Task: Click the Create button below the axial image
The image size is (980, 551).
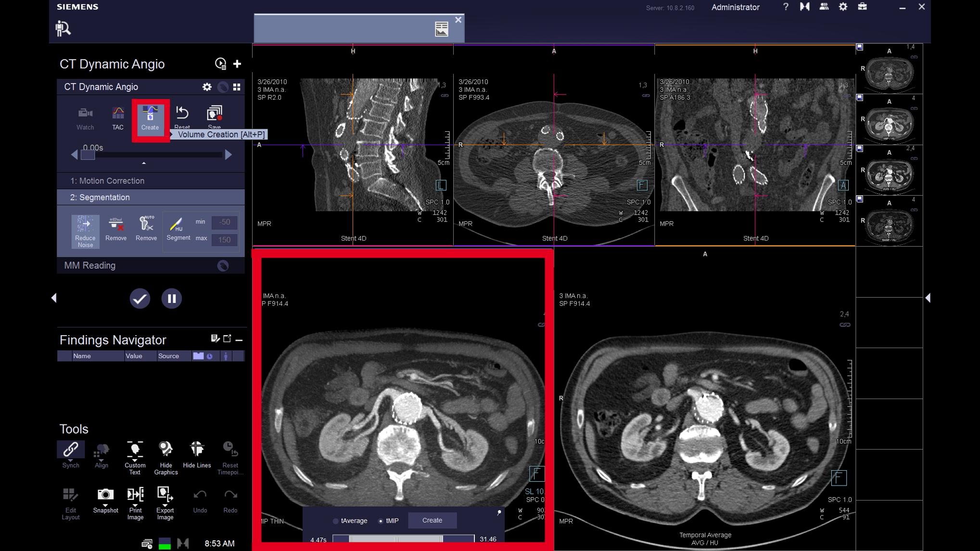Action: 432,520
